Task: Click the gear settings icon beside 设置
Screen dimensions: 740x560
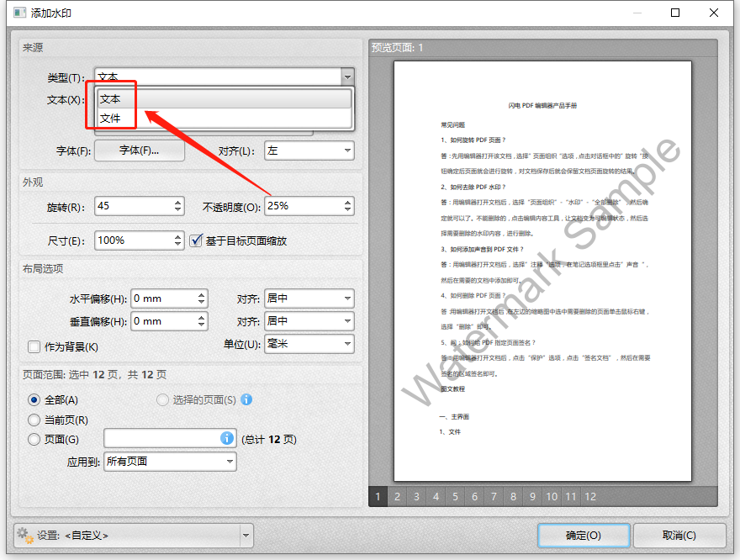Action: 25,536
